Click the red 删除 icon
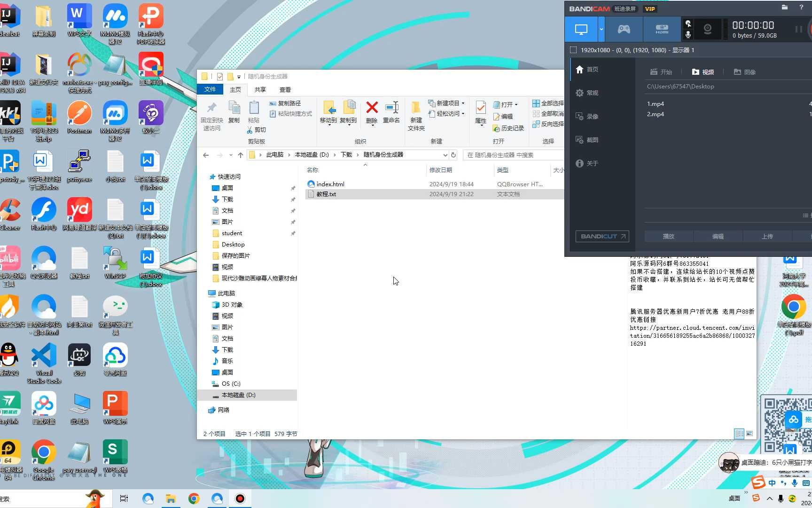 (x=372, y=107)
